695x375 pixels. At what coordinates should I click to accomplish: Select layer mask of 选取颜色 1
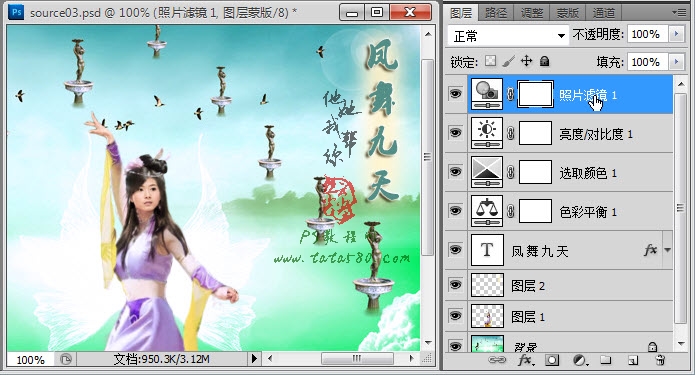click(x=535, y=172)
